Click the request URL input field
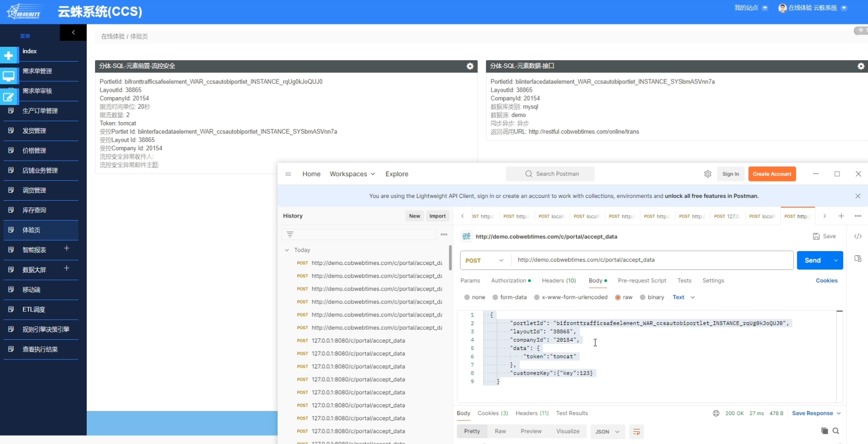This screenshot has height=444, width=868. pos(652,260)
